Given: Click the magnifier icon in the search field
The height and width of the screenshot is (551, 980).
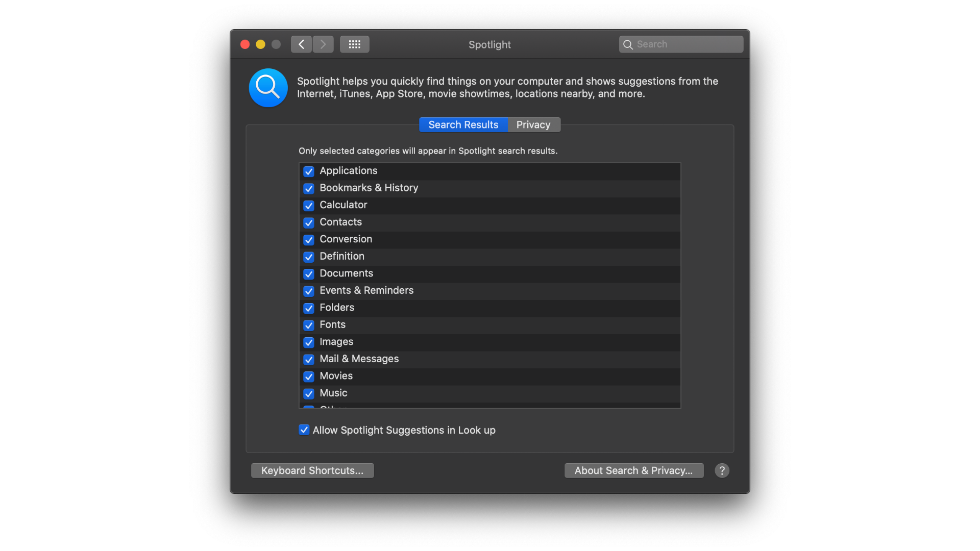Looking at the screenshot, I should pos(628,45).
